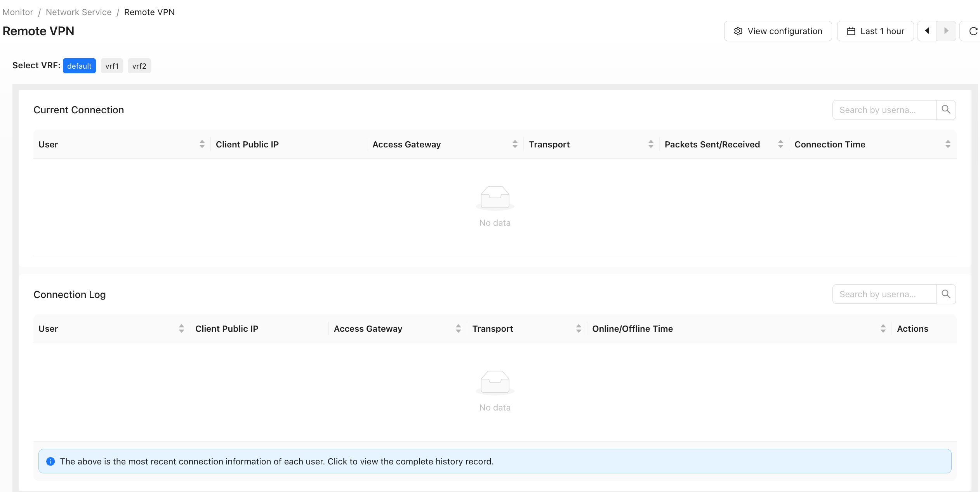This screenshot has width=980, height=492.
Task: Select the vrf1 VRF tag
Action: pos(112,66)
